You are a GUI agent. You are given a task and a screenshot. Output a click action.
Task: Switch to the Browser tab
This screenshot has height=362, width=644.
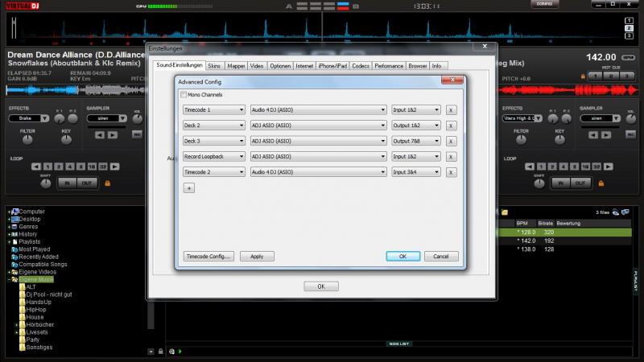pos(418,66)
